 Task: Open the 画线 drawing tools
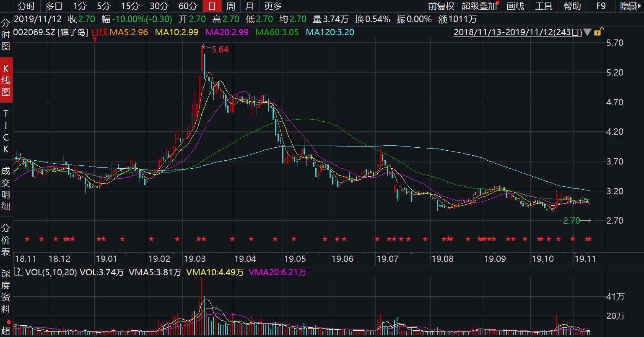pos(515,6)
